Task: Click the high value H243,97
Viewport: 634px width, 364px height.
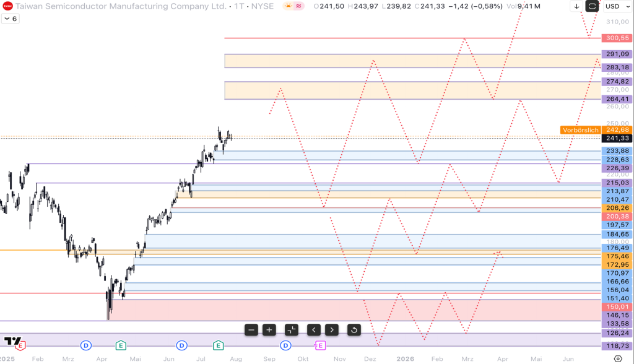Action: pyautogui.click(x=363, y=6)
